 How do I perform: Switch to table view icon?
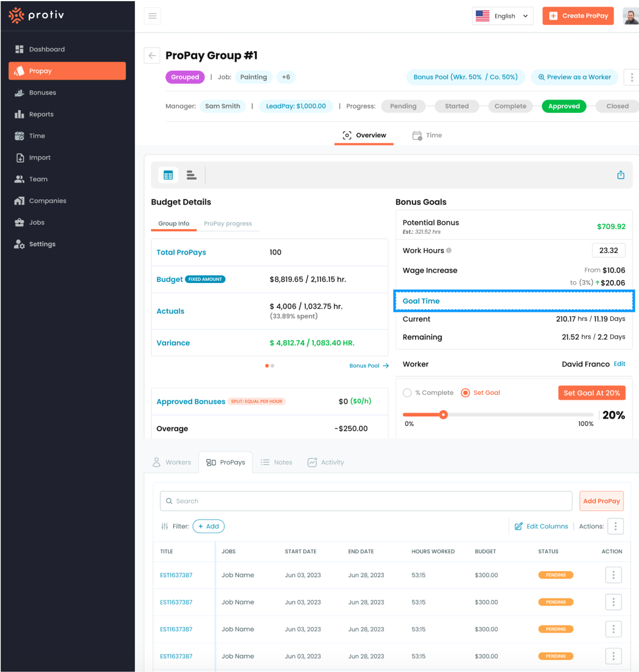168,175
